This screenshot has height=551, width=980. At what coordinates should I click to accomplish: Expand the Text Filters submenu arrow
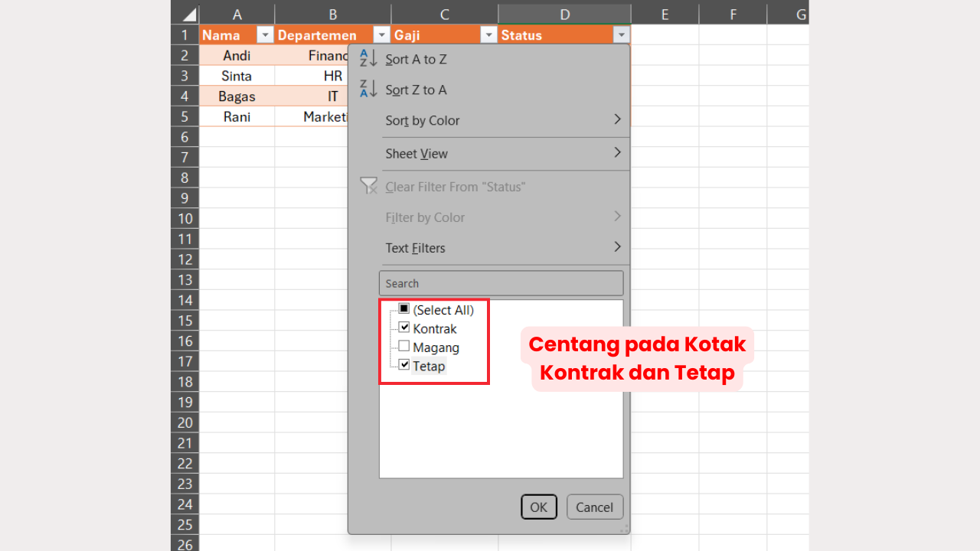click(x=617, y=246)
